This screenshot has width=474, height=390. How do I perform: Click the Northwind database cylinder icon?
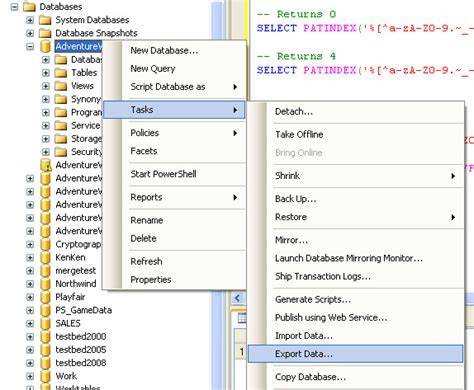click(x=45, y=284)
